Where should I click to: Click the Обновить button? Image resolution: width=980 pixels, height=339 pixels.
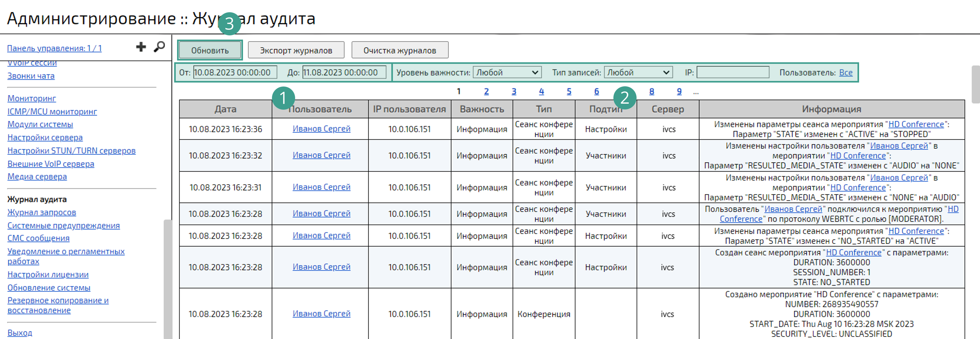pyautogui.click(x=210, y=50)
